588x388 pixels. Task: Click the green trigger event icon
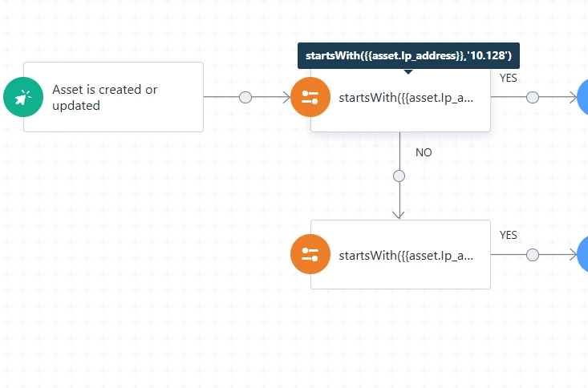[x=23, y=97]
